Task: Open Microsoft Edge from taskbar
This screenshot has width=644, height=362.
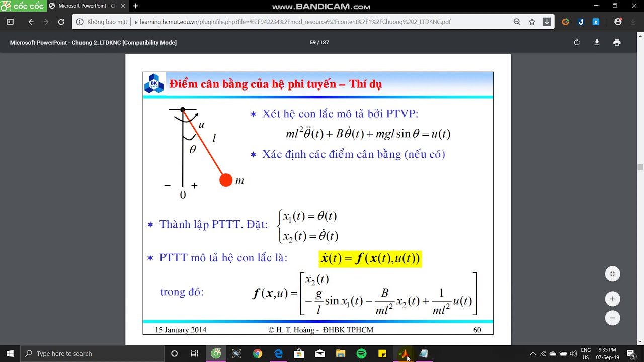Action: coord(278,353)
